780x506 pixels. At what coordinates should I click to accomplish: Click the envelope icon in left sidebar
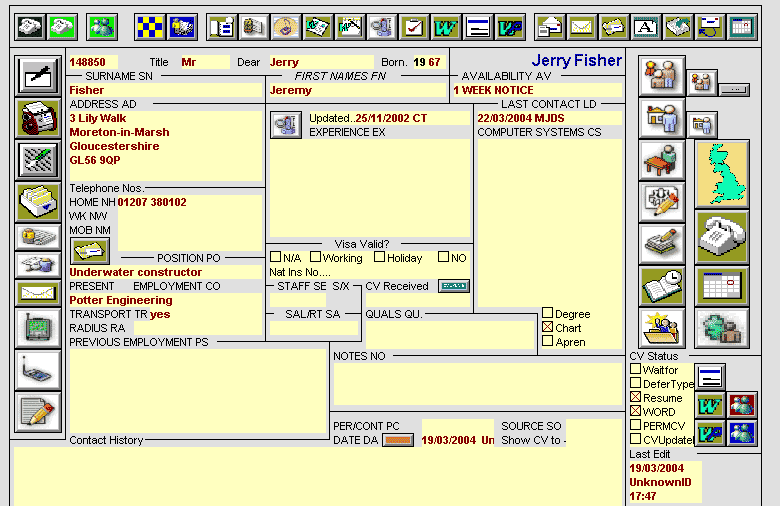(x=38, y=293)
